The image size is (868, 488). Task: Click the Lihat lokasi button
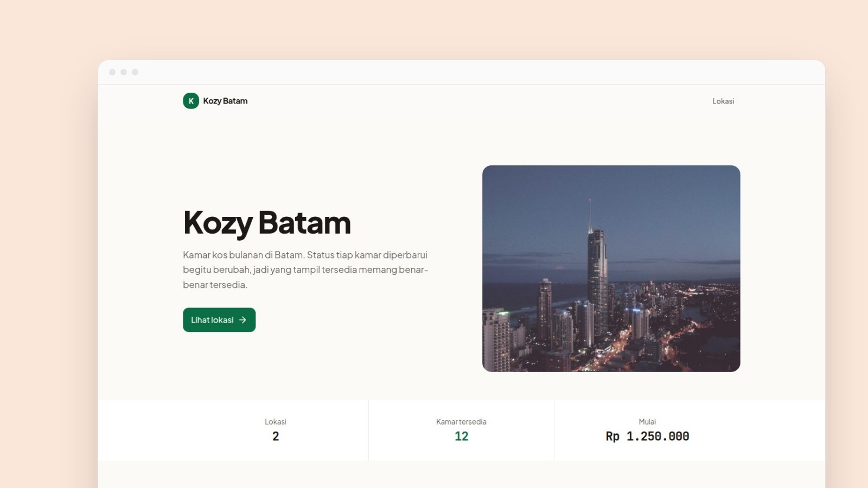click(219, 320)
